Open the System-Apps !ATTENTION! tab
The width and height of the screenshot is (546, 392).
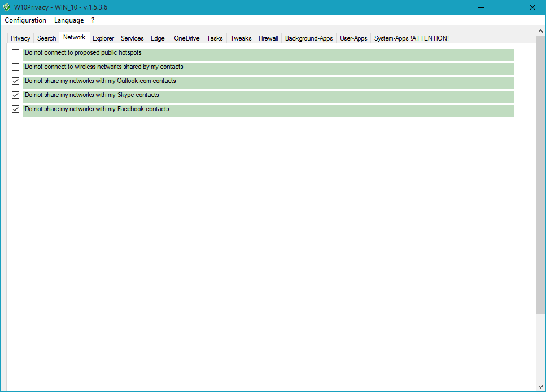pyautogui.click(x=412, y=38)
